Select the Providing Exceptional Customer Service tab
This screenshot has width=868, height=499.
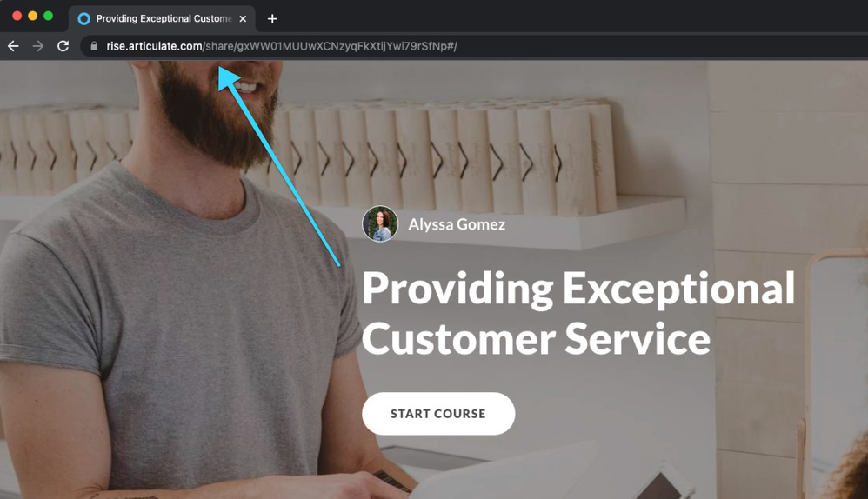pos(162,19)
